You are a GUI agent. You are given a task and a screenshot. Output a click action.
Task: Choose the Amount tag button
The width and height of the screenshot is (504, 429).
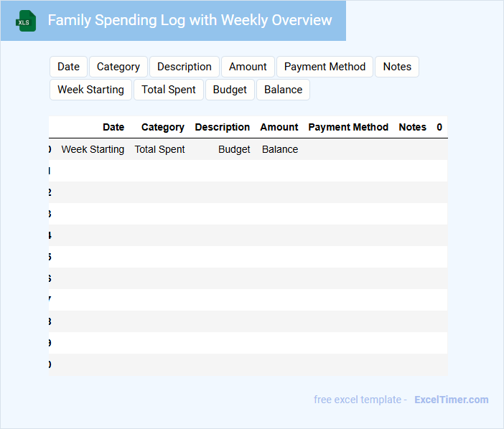pos(248,67)
